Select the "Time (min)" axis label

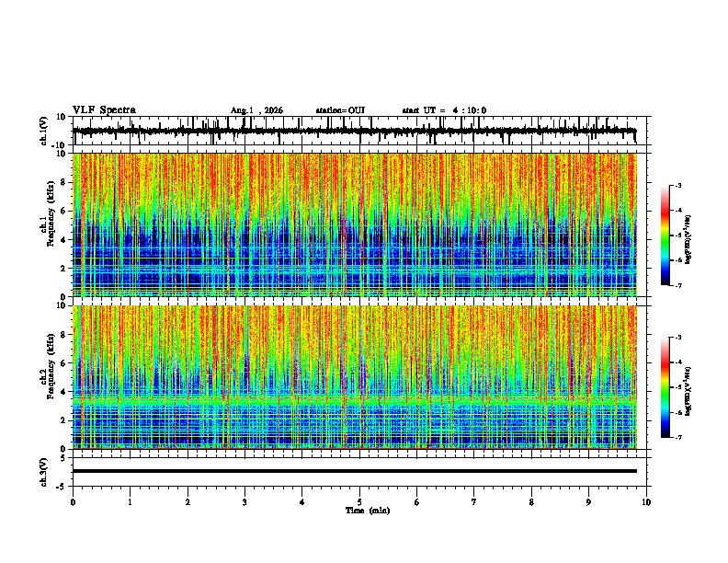pyautogui.click(x=368, y=511)
